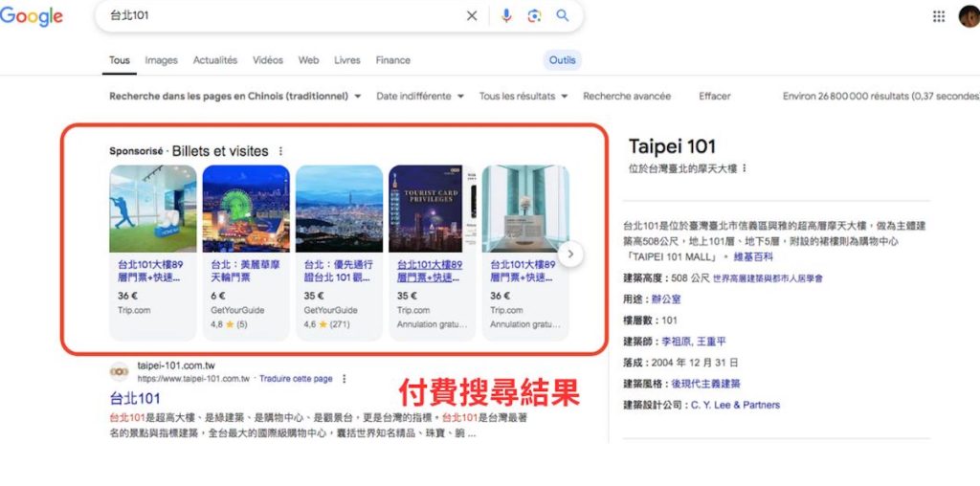Switch to the Finance tab
980x486 pixels.
pos(393,60)
